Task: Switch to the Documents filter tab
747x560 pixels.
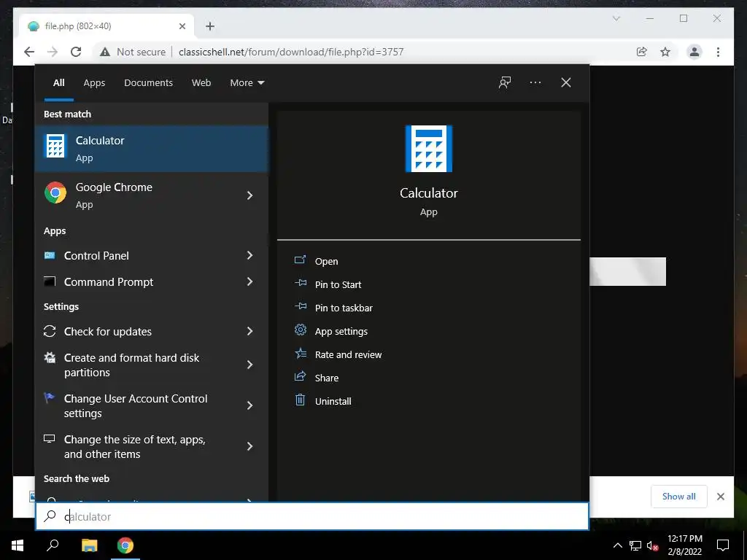Action: tap(148, 83)
